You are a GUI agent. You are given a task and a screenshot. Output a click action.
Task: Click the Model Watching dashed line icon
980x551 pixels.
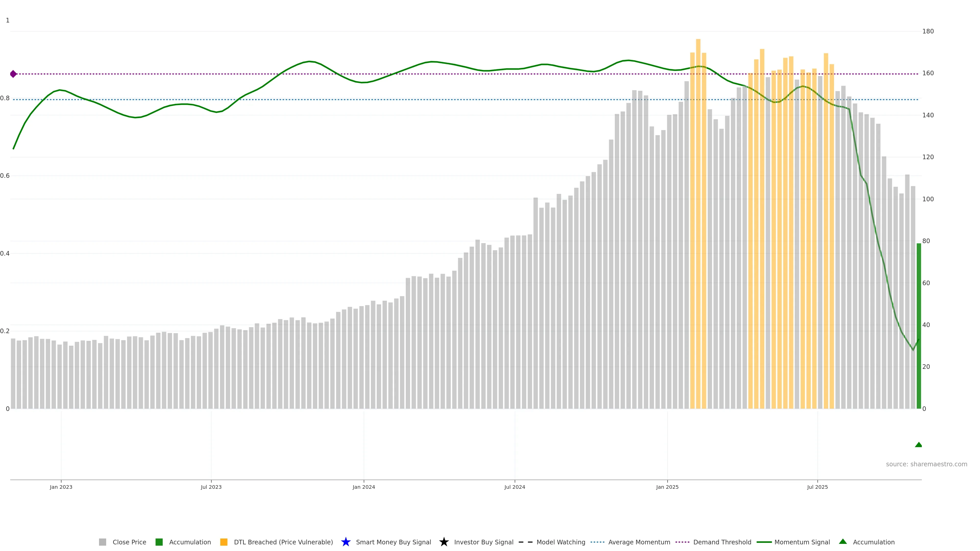[525, 542]
